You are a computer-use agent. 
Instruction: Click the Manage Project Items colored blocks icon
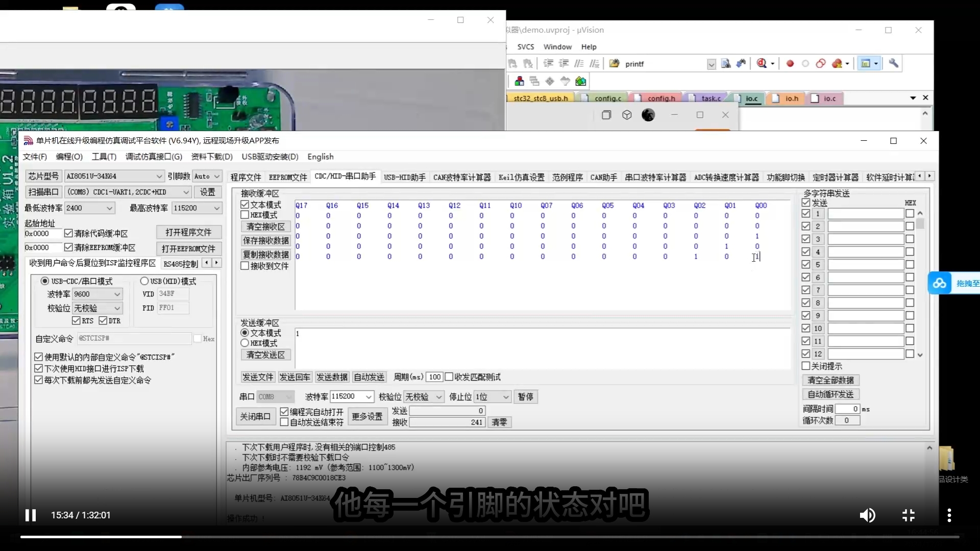pos(519,81)
